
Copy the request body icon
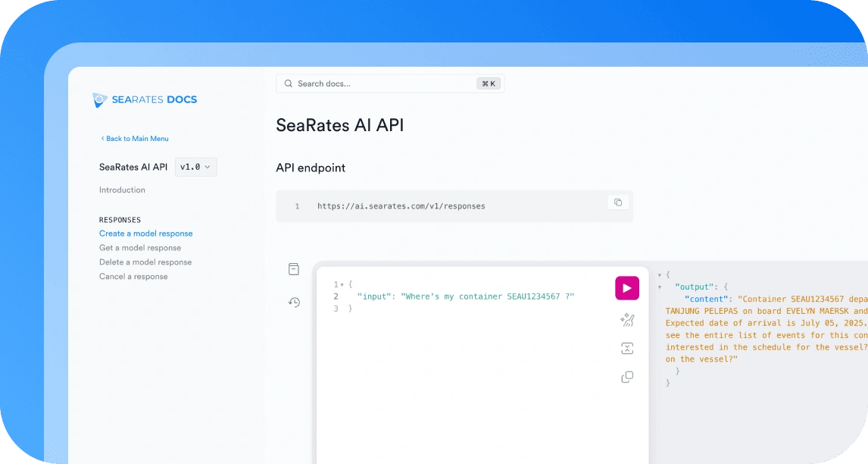pos(627,377)
